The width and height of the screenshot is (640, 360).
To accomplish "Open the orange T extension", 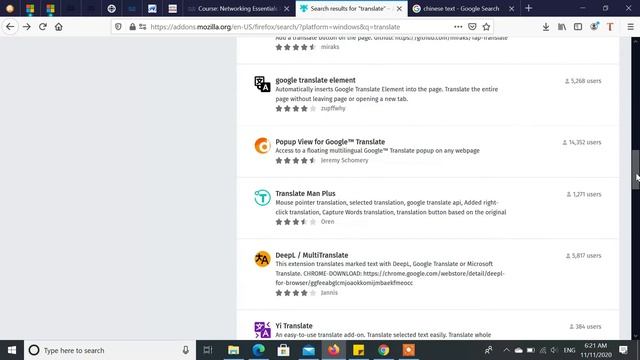I will pyautogui.click(x=610, y=27).
